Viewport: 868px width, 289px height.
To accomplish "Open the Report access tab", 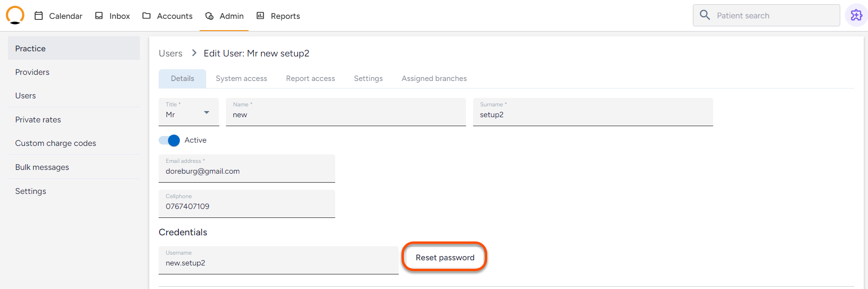I will click(x=311, y=79).
